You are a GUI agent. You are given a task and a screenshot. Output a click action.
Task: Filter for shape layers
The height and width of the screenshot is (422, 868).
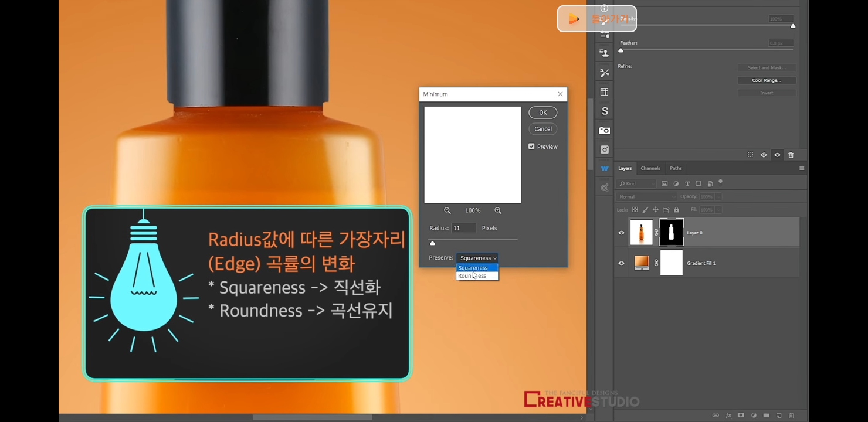point(699,183)
